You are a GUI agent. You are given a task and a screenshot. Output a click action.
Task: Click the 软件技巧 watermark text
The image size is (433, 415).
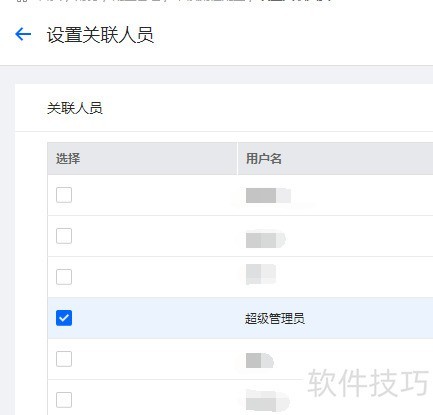point(368,383)
